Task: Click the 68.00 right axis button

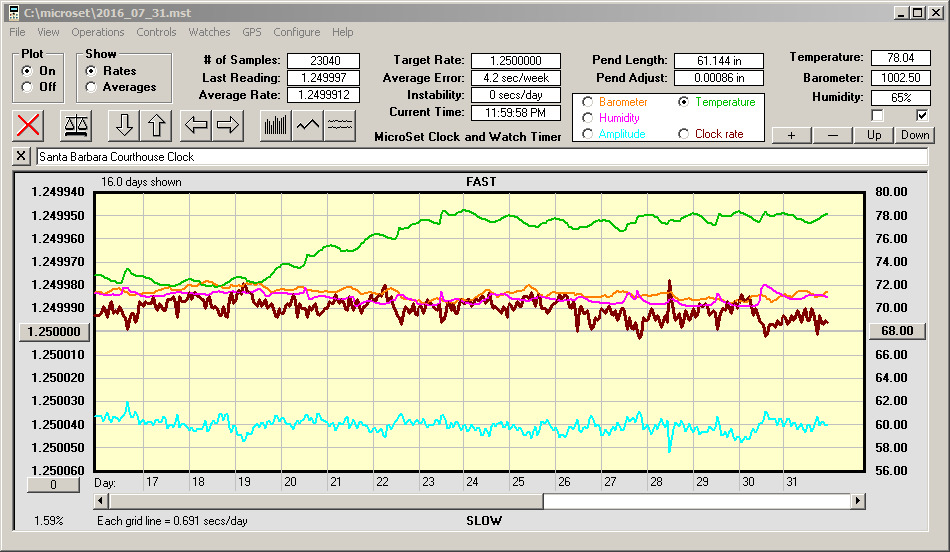Action: (x=897, y=331)
